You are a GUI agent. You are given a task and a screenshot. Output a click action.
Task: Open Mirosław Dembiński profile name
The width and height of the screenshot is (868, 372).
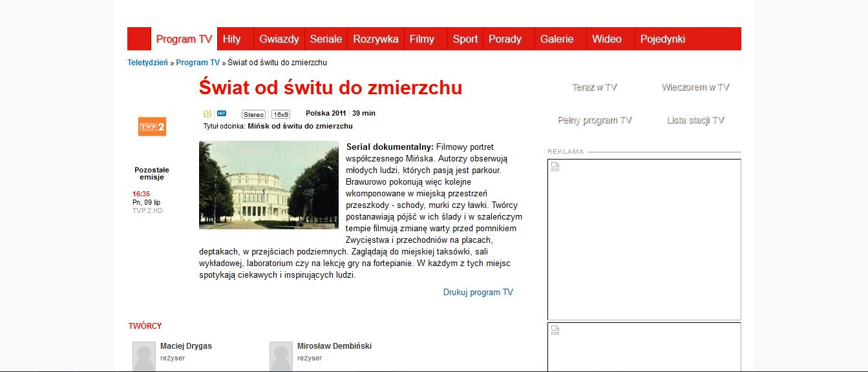[x=334, y=346]
